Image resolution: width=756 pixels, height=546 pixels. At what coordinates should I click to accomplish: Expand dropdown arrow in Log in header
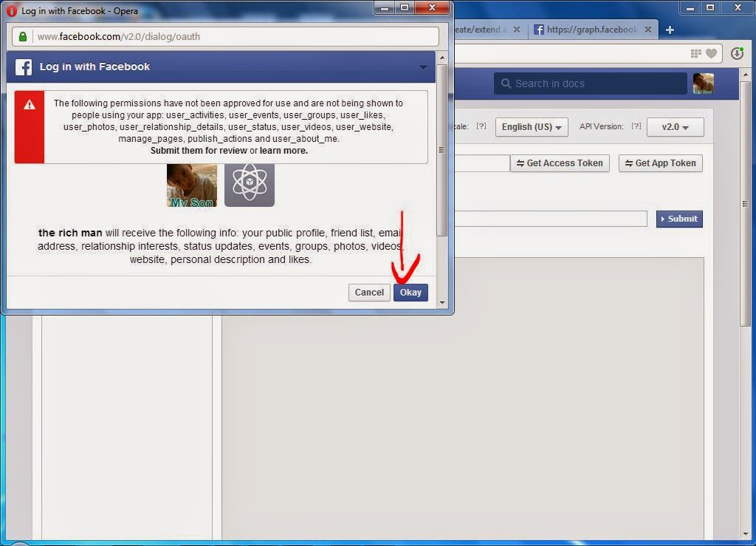423,67
